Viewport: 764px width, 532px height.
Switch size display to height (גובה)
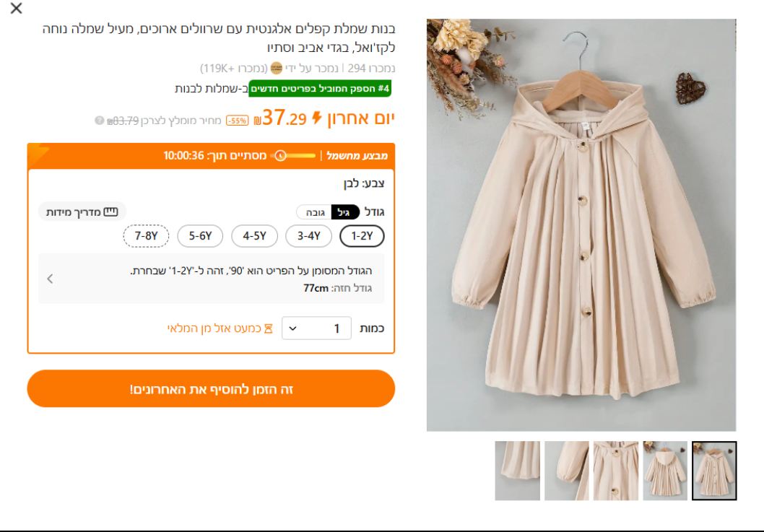pyautogui.click(x=314, y=212)
